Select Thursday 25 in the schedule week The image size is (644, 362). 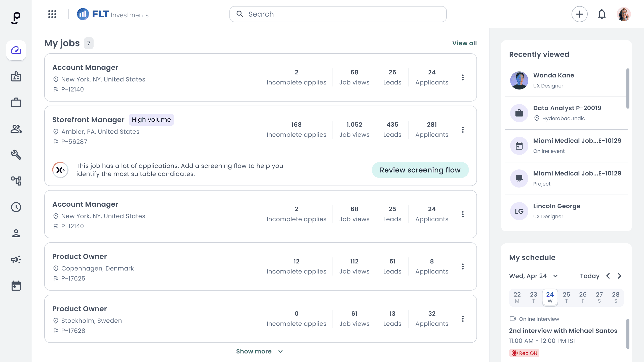click(566, 297)
